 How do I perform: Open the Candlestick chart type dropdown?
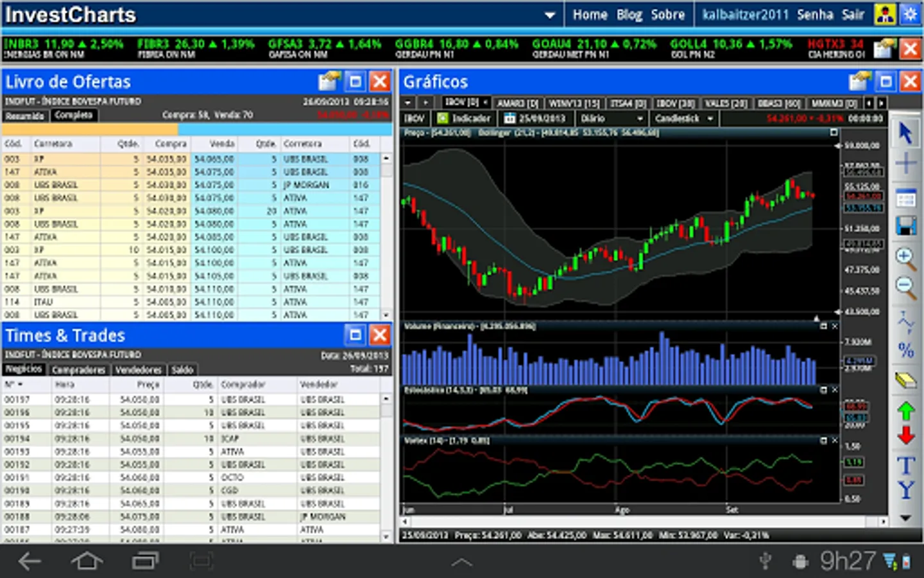pyautogui.click(x=684, y=118)
